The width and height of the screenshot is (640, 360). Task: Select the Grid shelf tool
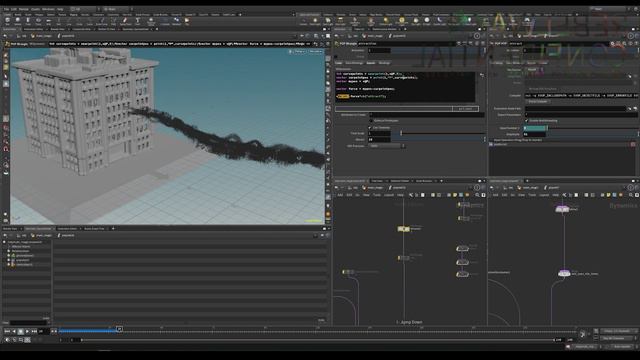coord(48,21)
